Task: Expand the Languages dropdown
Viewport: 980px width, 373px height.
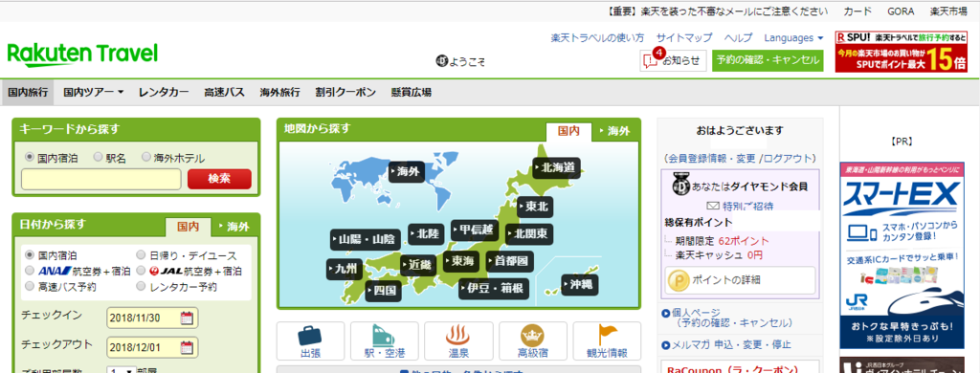Action: 793,37
